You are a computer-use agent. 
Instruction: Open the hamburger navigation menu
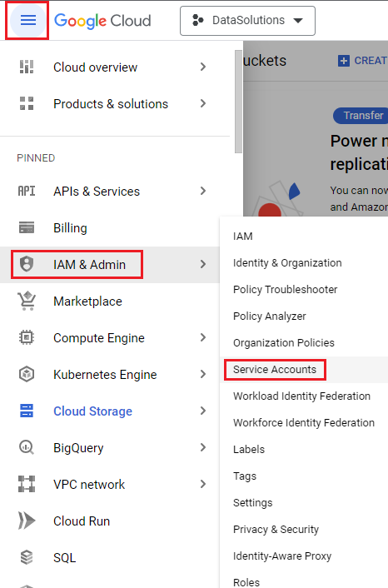click(28, 20)
